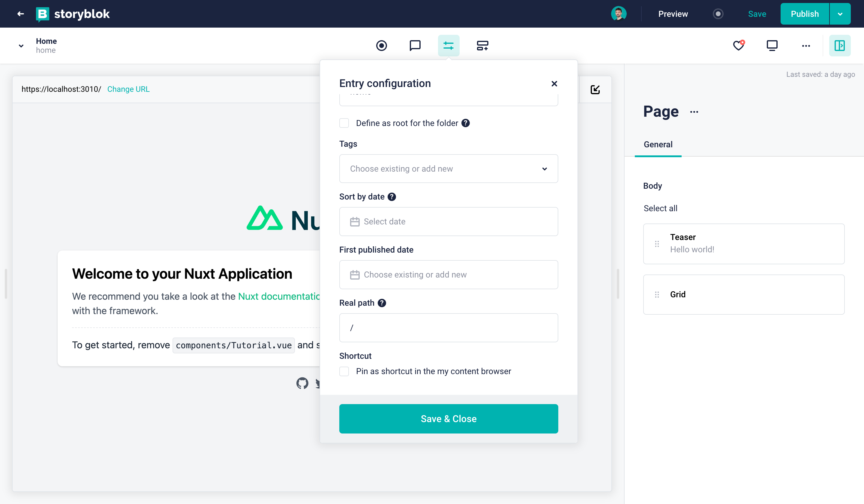The width and height of the screenshot is (864, 504).
Task: Click the Publish button
Action: pos(805,14)
